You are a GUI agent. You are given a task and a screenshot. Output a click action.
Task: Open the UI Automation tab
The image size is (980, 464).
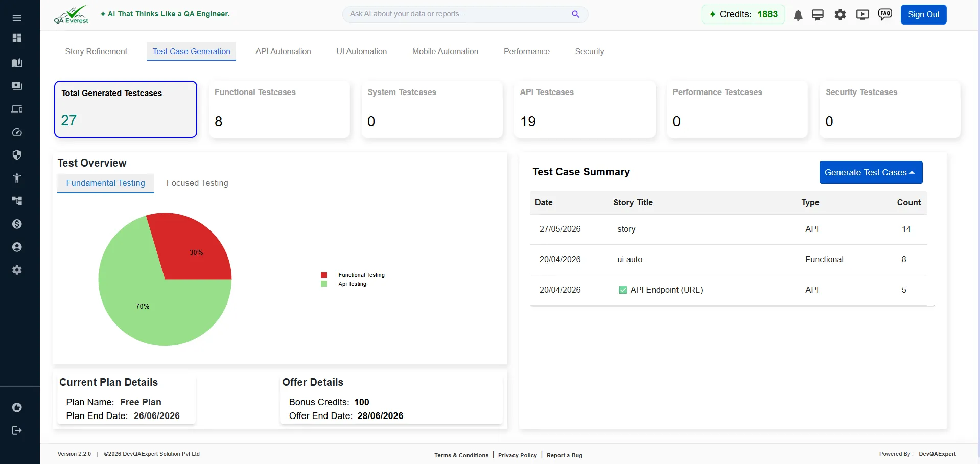click(x=361, y=51)
